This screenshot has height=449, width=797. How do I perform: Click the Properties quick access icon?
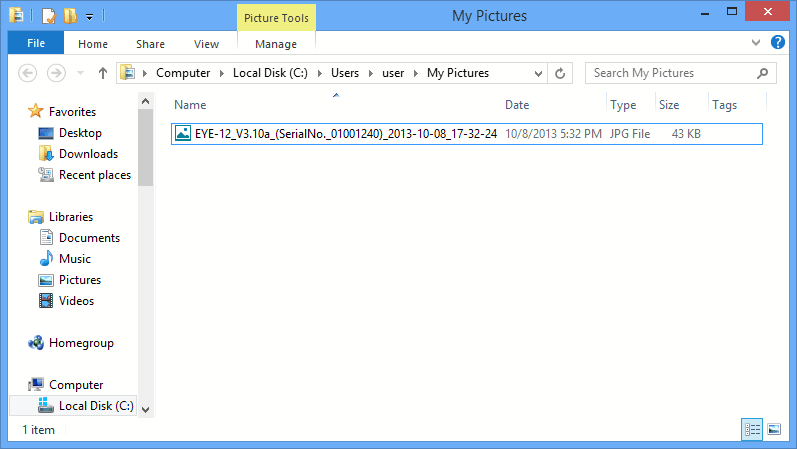point(49,16)
